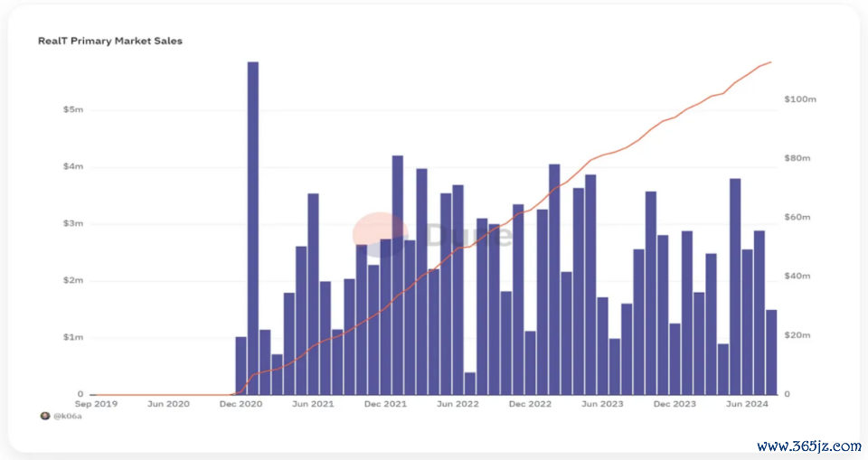
Task: Click the @k06a author avatar icon
Action: pyautogui.click(x=44, y=416)
